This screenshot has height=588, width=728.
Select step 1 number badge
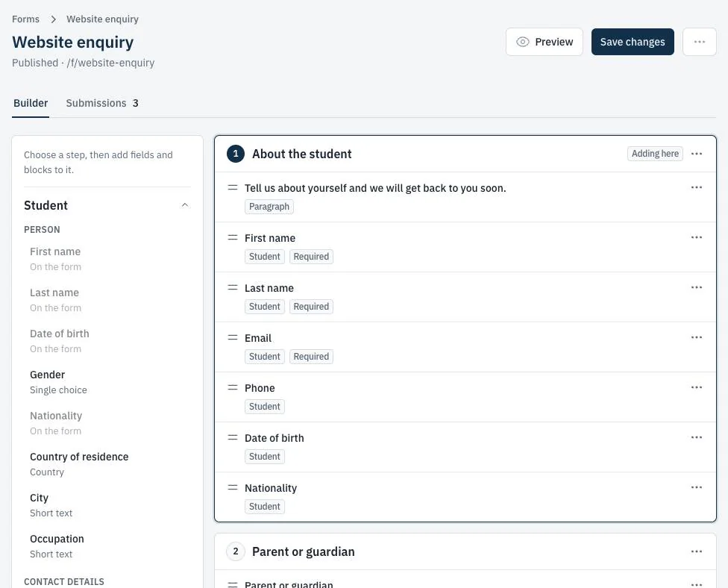tap(236, 154)
